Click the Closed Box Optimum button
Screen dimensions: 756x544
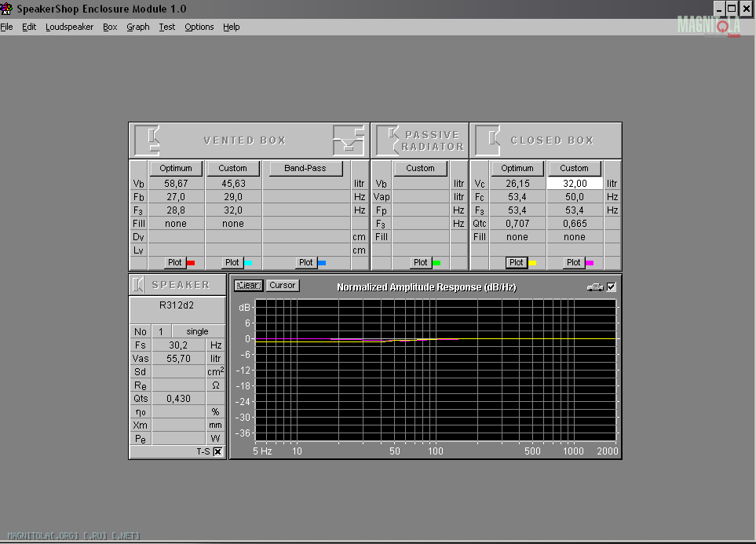coord(517,168)
